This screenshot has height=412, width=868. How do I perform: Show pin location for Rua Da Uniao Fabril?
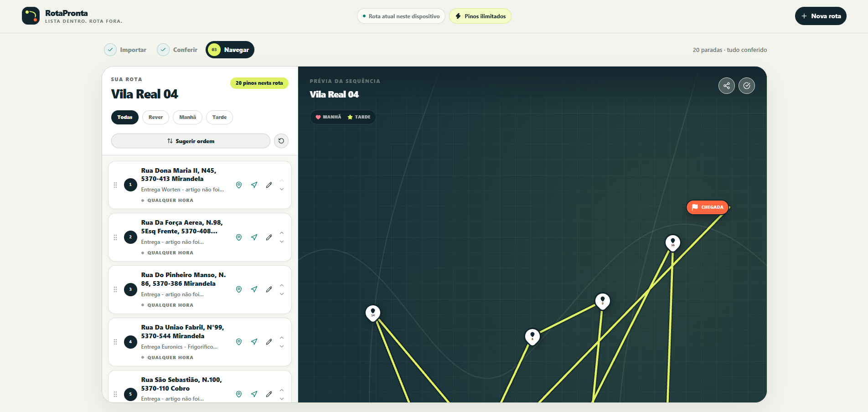click(239, 342)
